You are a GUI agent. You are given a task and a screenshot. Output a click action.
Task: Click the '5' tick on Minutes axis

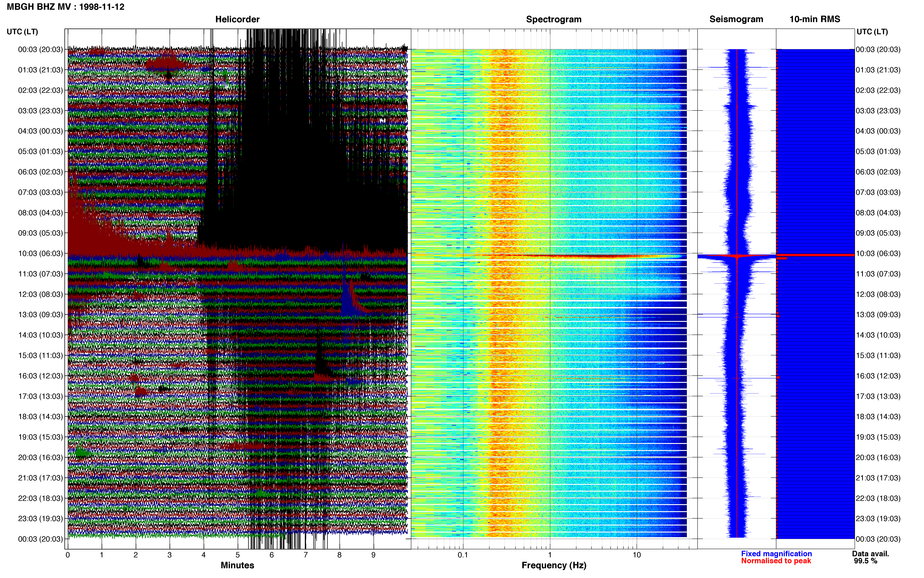(x=238, y=555)
